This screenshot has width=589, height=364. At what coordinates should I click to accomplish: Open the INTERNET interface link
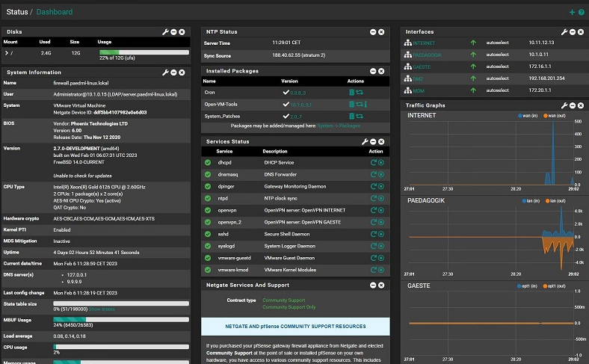point(423,43)
